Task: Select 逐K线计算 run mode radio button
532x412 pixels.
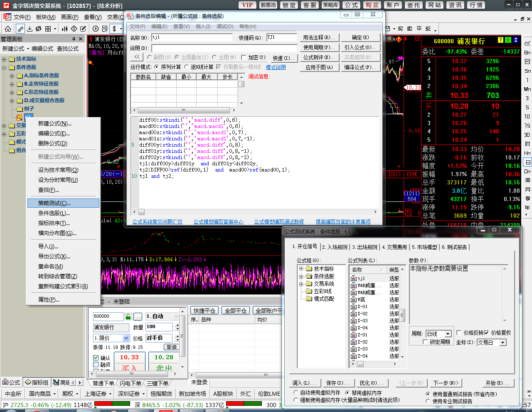Action: (187, 67)
